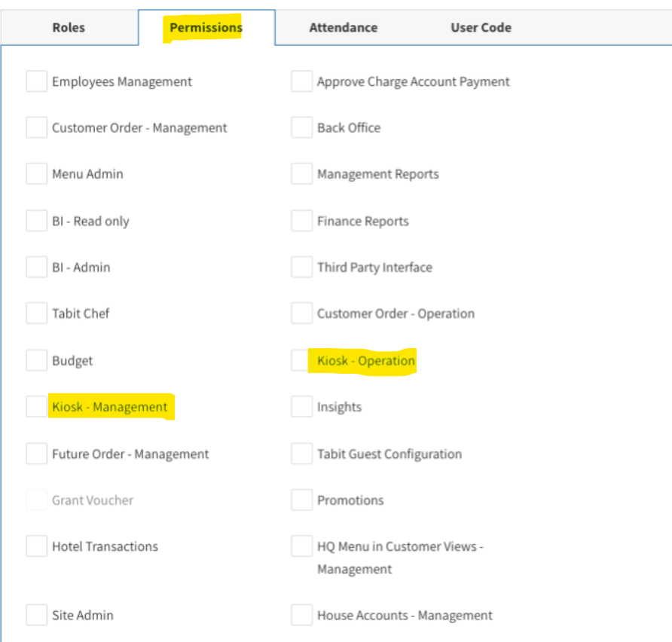Tick the Menu Admin checkbox
The height and width of the screenshot is (642, 672).
(37, 174)
